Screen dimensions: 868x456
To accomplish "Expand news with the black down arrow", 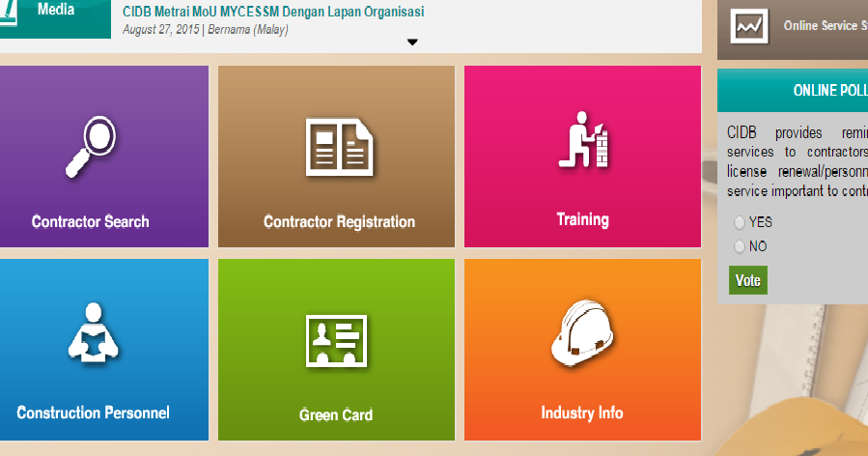I will point(412,43).
